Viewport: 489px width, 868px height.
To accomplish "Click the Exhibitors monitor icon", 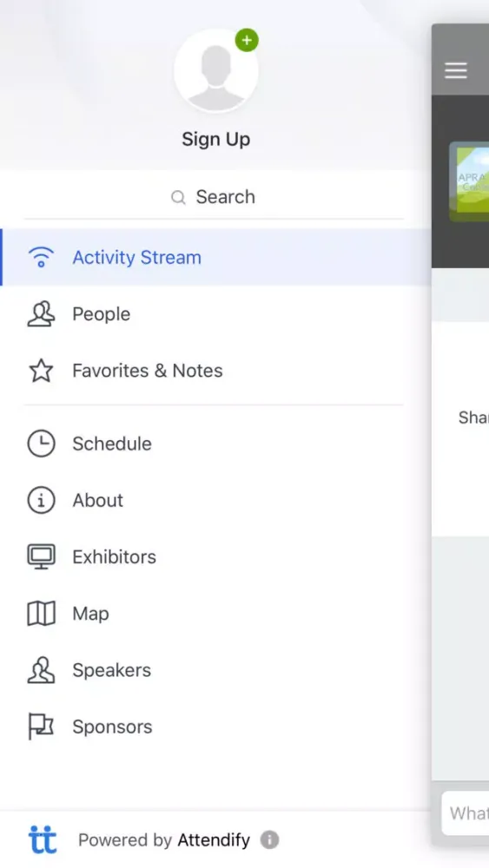I will point(41,557).
